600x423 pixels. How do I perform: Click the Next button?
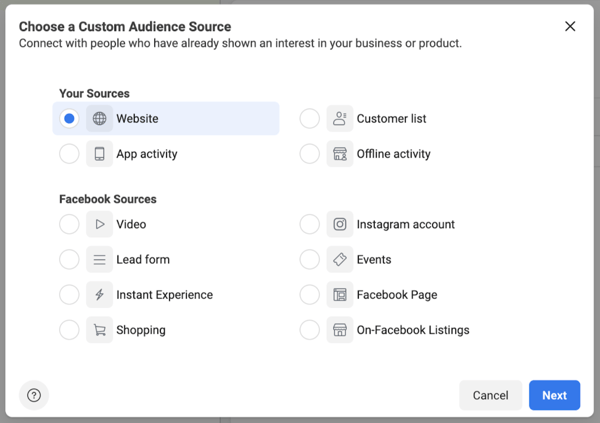pyautogui.click(x=554, y=395)
